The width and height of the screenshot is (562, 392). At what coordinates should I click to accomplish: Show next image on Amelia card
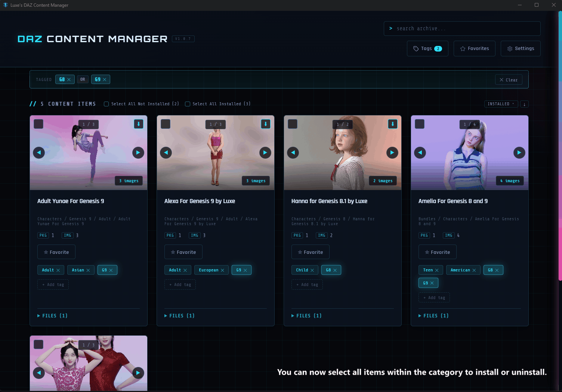click(519, 153)
